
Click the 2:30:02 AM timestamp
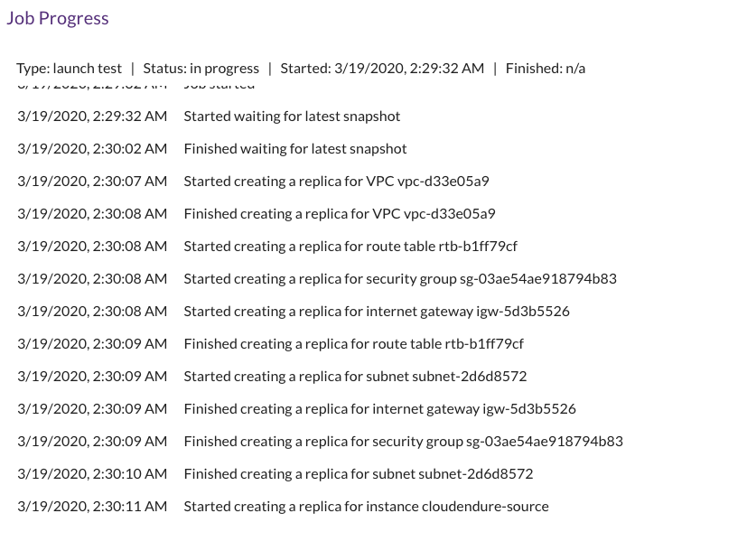[x=92, y=148]
